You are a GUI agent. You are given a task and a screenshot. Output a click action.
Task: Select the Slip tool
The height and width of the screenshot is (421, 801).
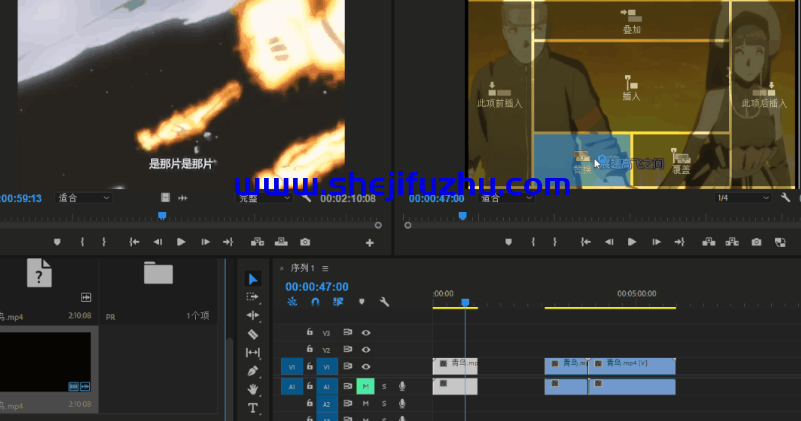(x=253, y=353)
